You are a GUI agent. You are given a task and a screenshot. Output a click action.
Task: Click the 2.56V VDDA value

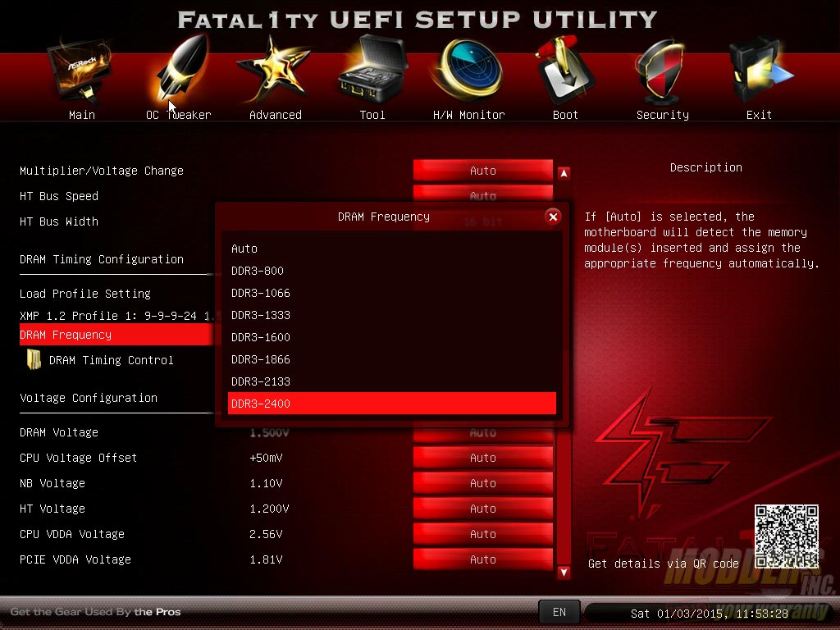tap(266, 534)
